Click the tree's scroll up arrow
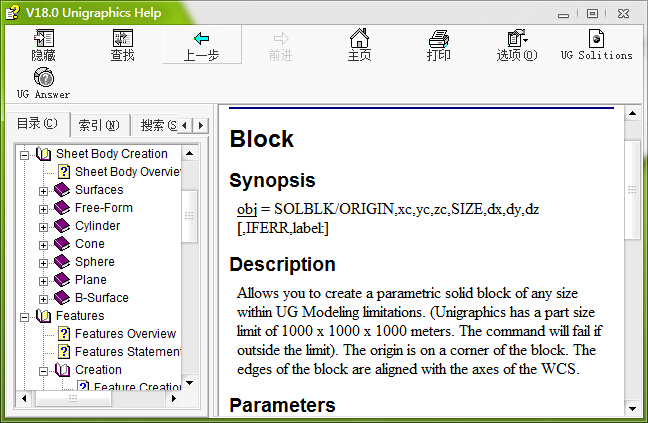This screenshot has width=648, height=423. [190, 153]
